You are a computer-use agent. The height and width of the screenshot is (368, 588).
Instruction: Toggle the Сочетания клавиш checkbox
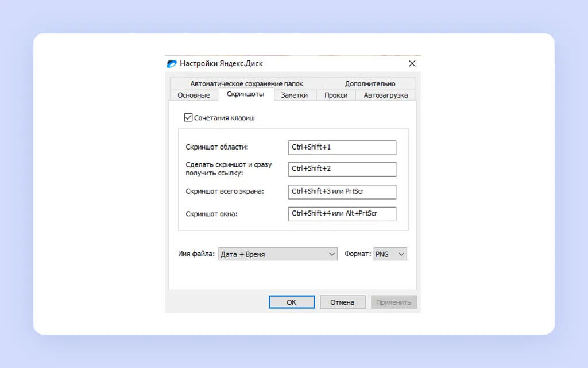coord(188,117)
